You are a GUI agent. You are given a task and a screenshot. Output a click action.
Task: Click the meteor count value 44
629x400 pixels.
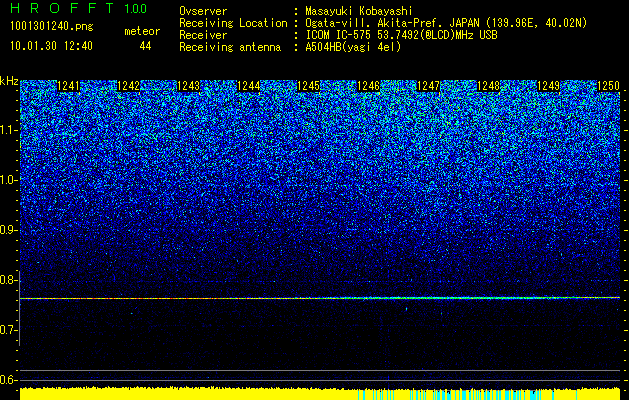[145, 47]
